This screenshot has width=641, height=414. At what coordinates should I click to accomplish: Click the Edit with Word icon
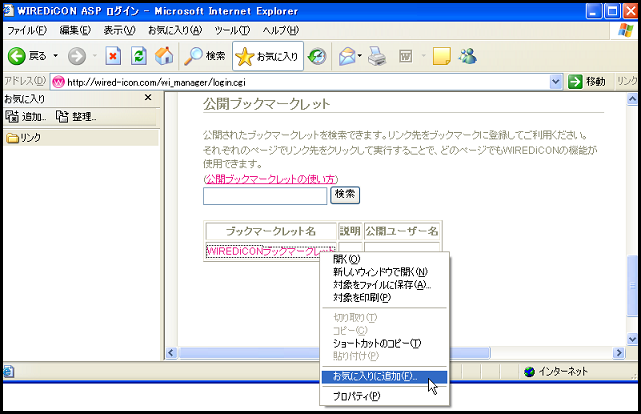coord(406,56)
